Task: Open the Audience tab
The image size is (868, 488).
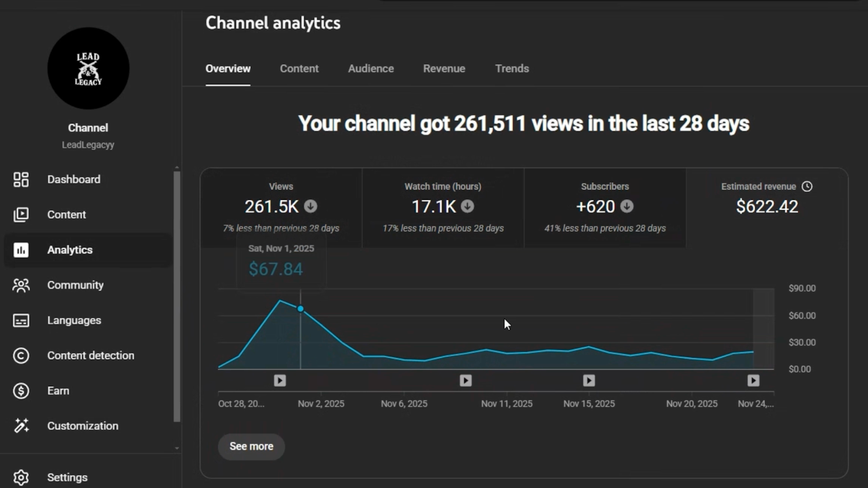Action: tap(371, 69)
